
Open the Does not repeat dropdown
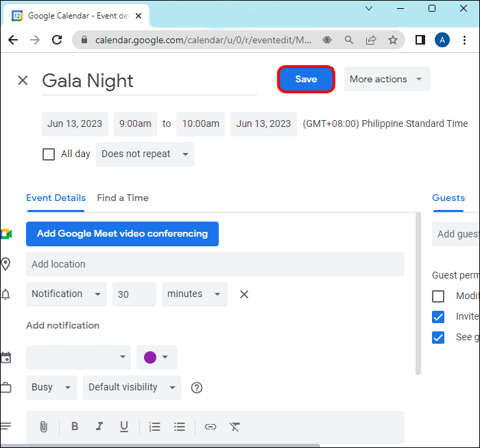point(145,154)
